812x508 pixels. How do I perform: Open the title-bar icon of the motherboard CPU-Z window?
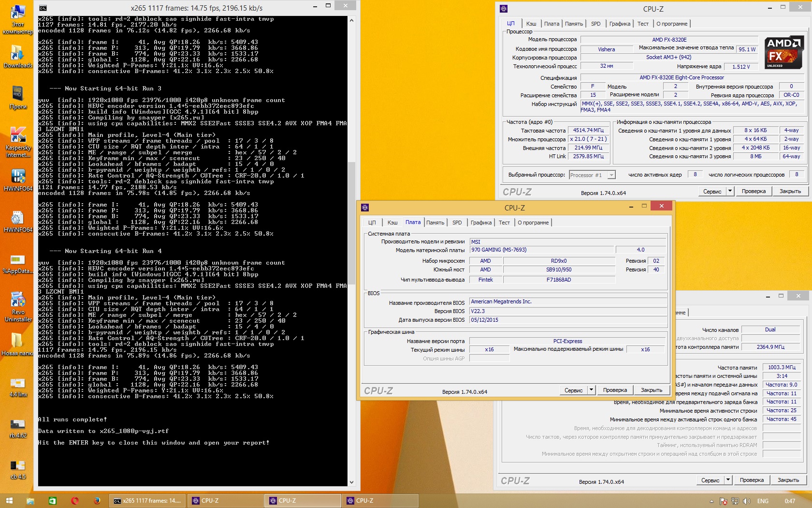tap(365, 208)
